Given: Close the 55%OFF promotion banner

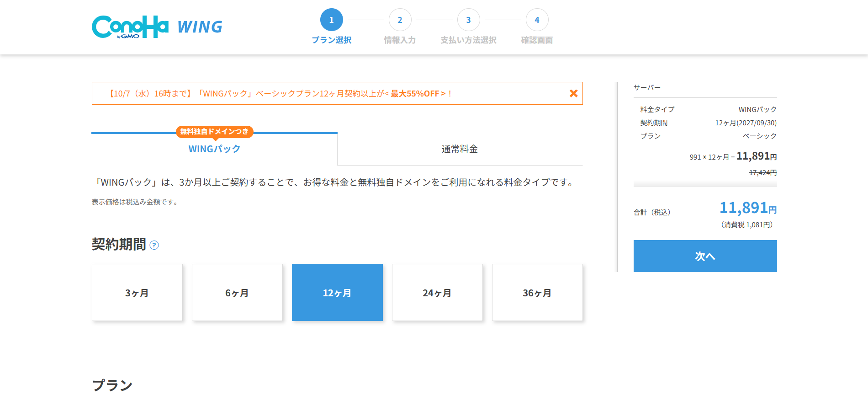Looking at the screenshot, I should tap(573, 93).
